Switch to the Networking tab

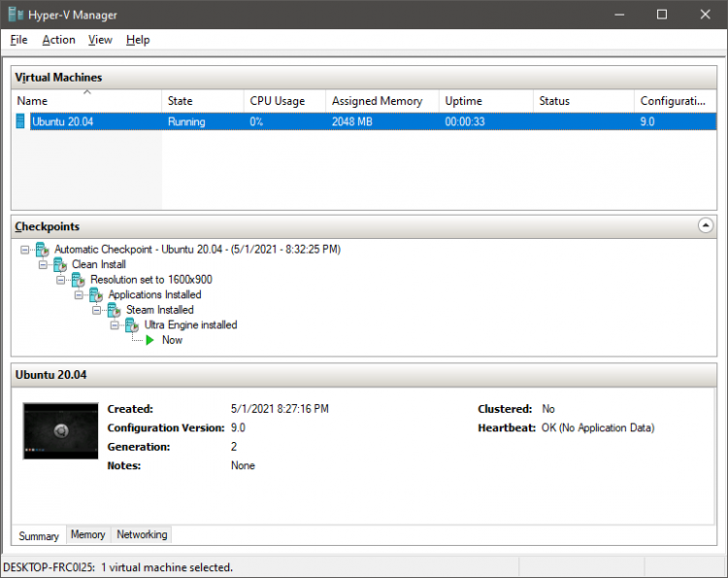point(142,534)
